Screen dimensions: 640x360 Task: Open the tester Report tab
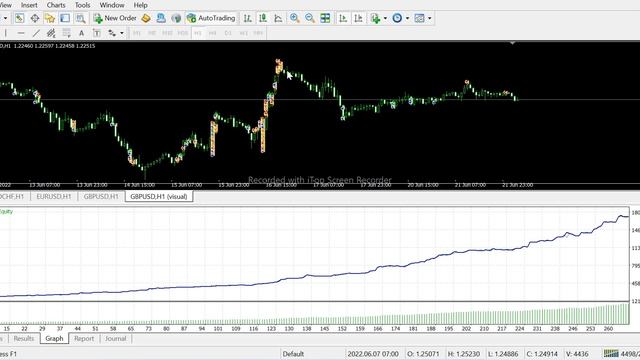[x=84, y=338]
